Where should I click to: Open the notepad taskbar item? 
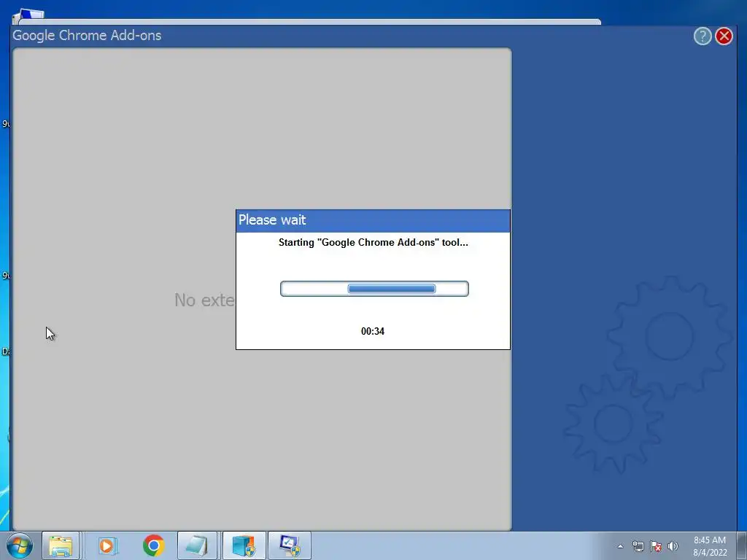coord(197,545)
